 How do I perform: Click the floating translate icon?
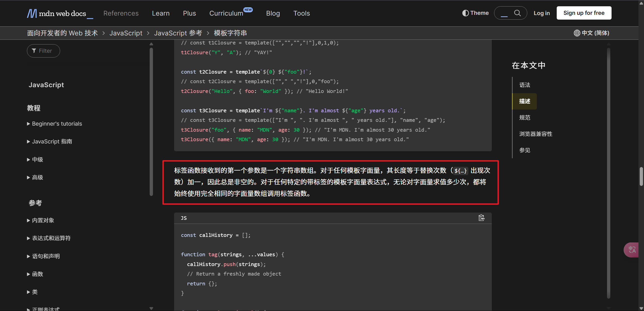click(632, 250)
